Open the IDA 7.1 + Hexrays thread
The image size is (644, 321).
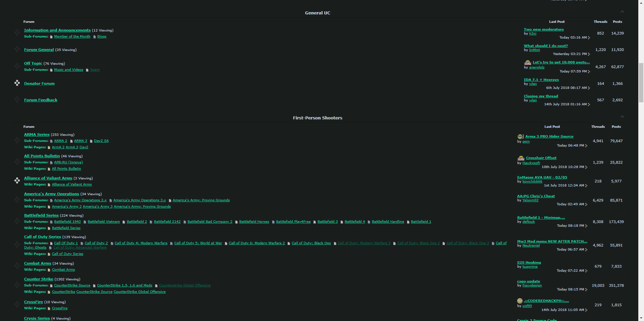coord(541,80)
